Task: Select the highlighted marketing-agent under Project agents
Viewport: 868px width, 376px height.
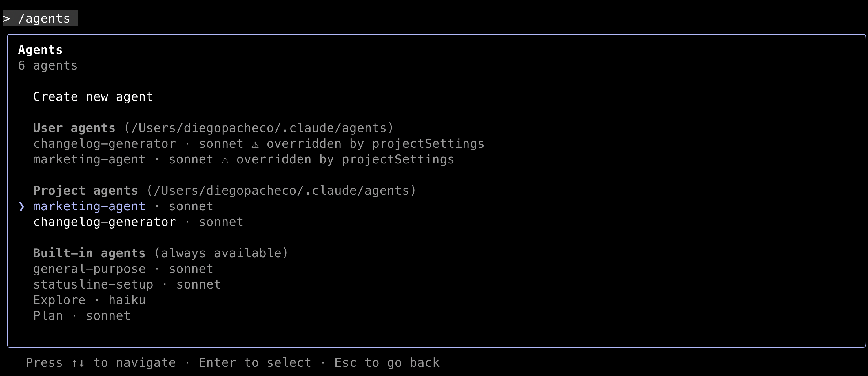Action: pyautogui.click(x=89, y=207)
